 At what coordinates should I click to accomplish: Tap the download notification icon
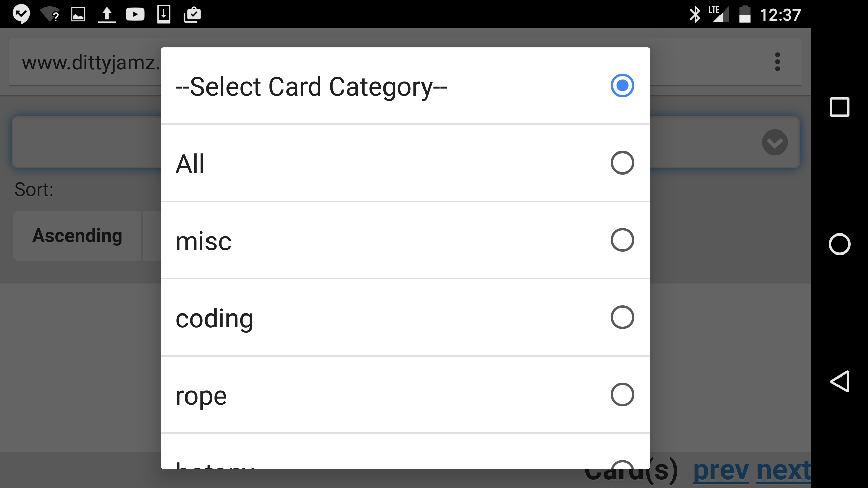164,14
